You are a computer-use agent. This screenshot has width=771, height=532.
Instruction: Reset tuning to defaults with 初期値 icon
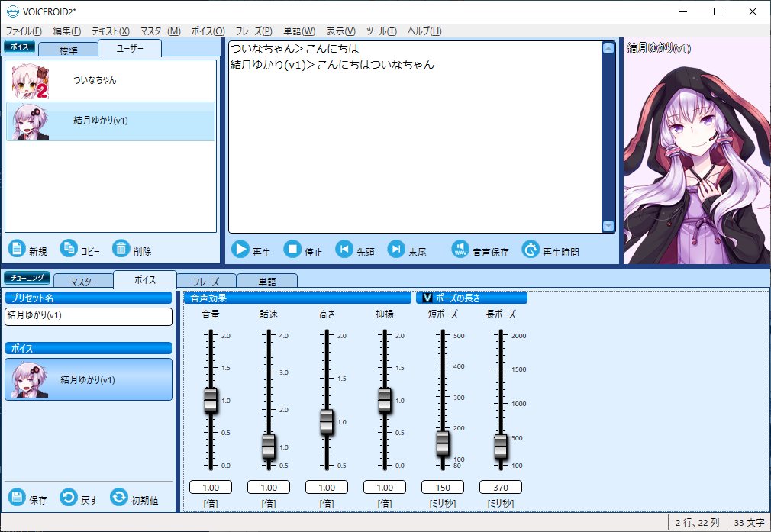(x=119, y=497)
